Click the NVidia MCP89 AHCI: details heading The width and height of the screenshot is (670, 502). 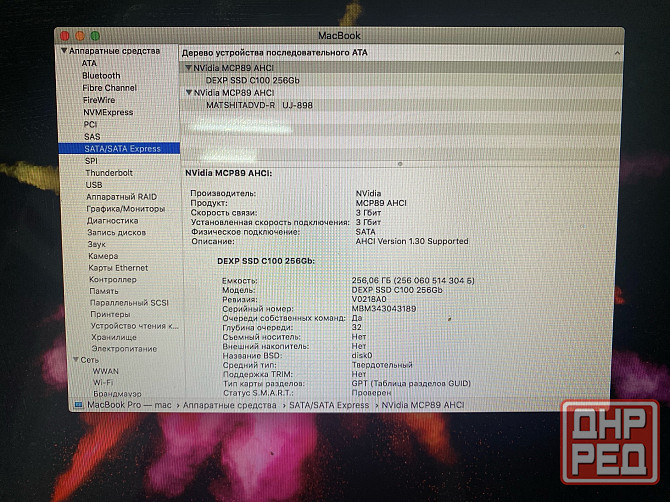229,173
